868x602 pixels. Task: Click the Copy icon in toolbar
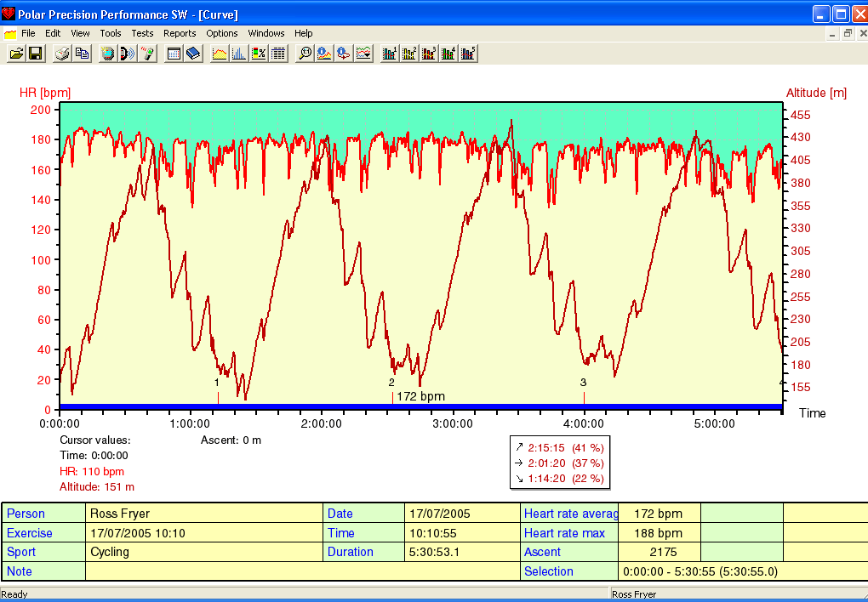[x=82, y=54]
